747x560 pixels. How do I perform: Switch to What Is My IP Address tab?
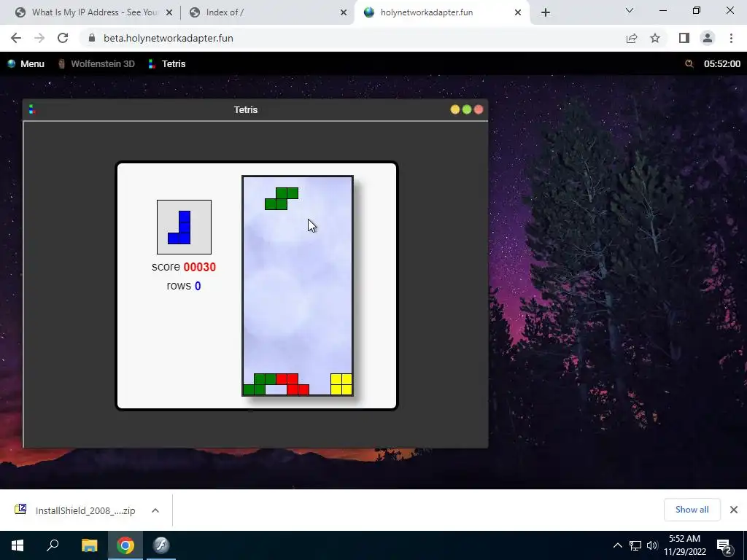94,12
